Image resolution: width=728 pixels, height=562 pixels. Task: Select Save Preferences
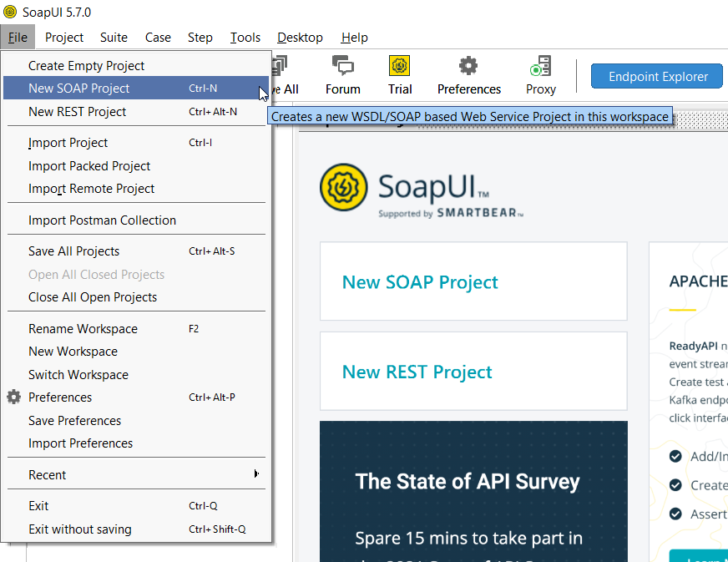click(x=136, y=421)
